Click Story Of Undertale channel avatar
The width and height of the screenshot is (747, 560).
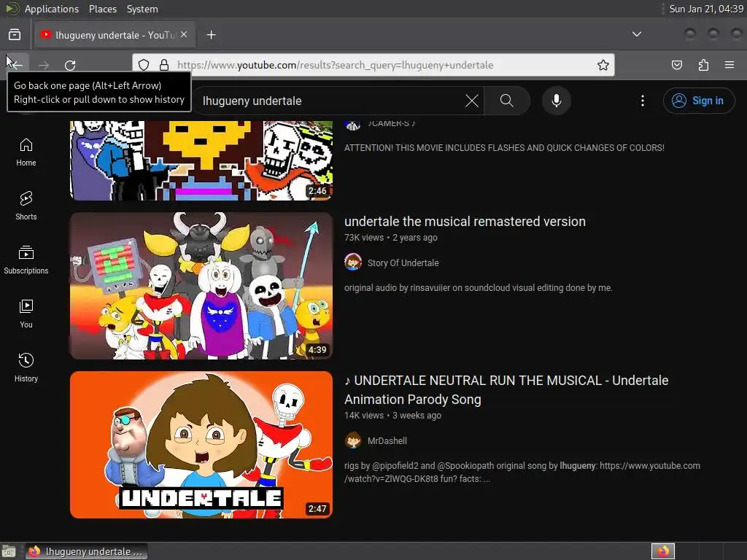[x=353, y=262]
